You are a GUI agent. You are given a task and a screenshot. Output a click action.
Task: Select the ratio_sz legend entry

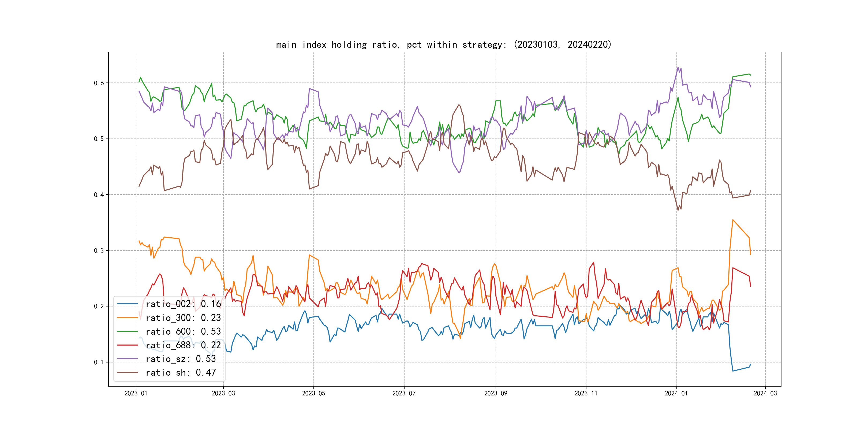pyautogui.click(x=181, y=359)
